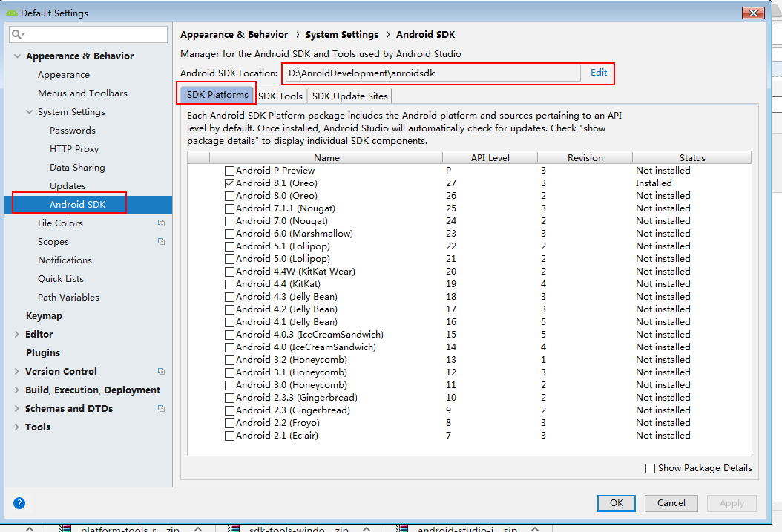Open HTTP Proxy settings
Image resolution: width=782 pixels, height=532 pixels.
click(x=73, y=149)
